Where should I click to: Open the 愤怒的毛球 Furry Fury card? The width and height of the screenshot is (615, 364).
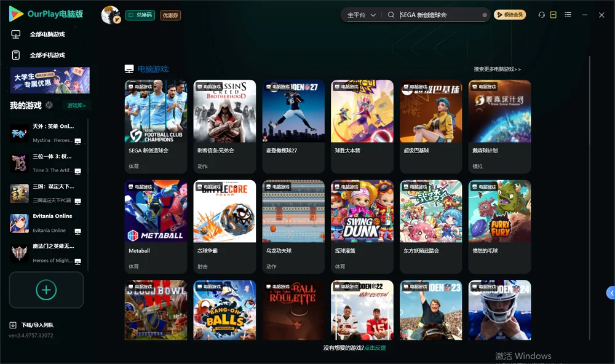[x=499, y=226]
